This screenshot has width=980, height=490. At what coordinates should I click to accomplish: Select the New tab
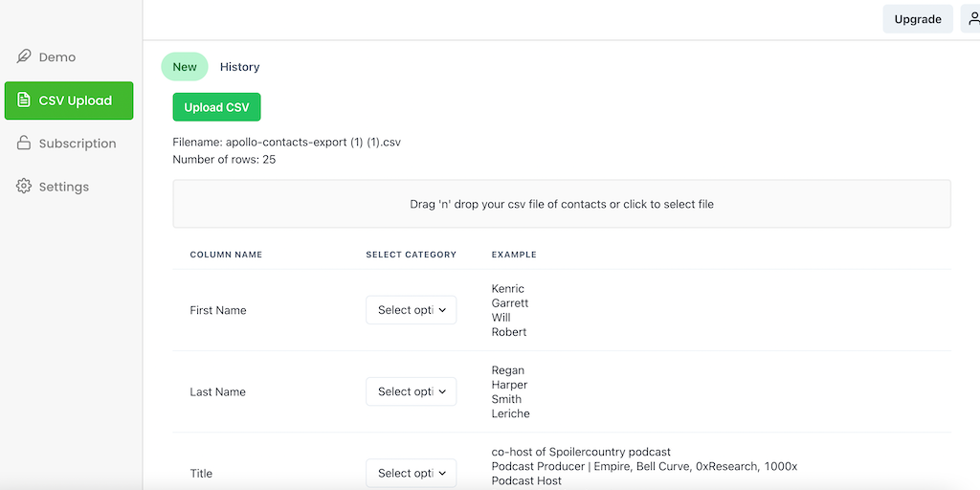185,67
